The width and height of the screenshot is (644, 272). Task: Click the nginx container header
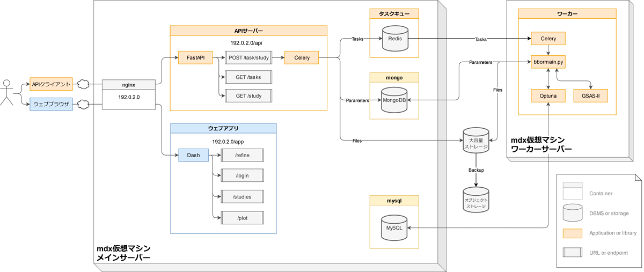pos(128,84)
